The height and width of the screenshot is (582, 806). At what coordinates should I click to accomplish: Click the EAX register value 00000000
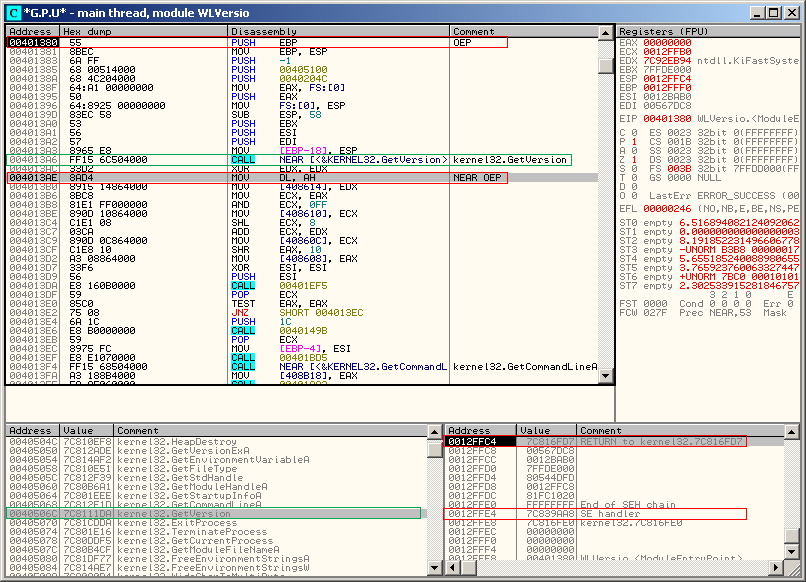pyautogui.click(x=667, y=43)
